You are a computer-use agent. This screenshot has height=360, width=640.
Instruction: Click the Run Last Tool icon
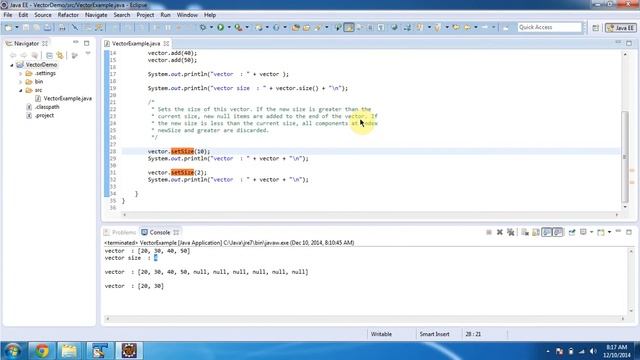[x=238, y=27]
